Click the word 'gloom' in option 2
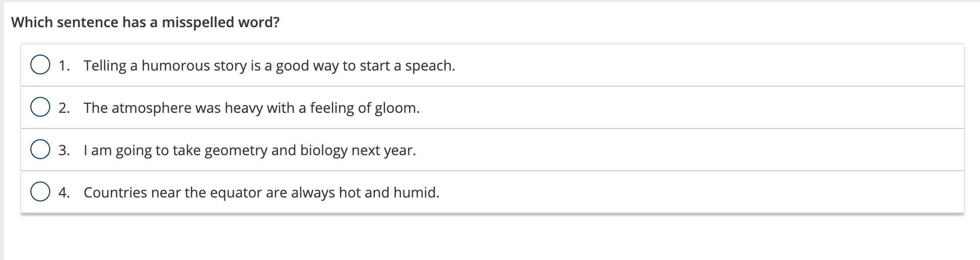980x260 pixels. (x=396, y=108)
